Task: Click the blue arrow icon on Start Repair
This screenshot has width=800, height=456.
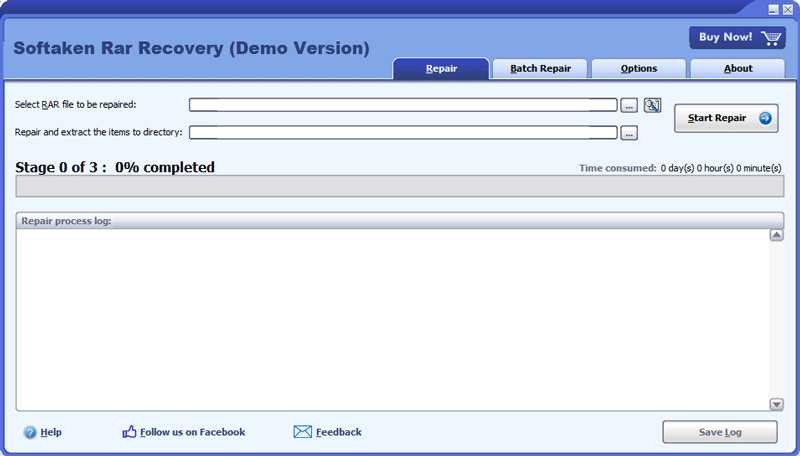Action: click(x=765, y=118)
